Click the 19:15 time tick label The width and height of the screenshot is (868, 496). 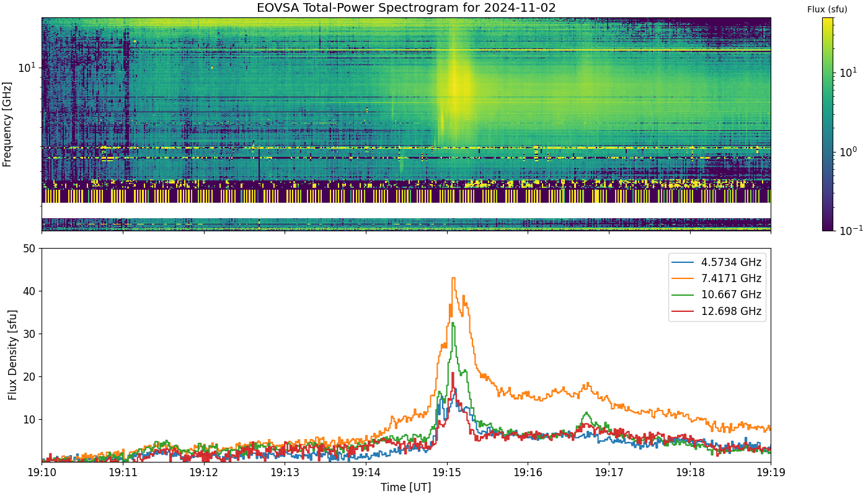coord(447,472)
